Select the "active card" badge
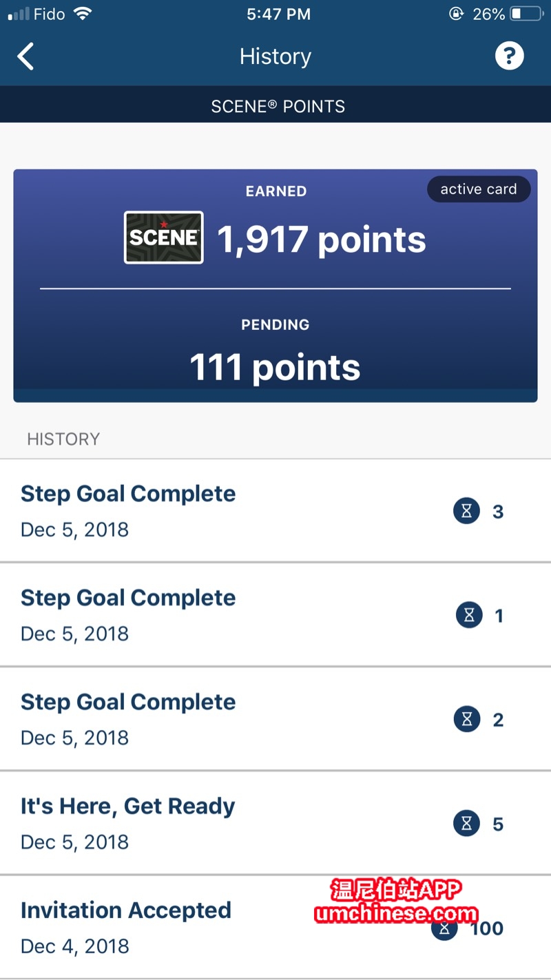 pos(479,189)
